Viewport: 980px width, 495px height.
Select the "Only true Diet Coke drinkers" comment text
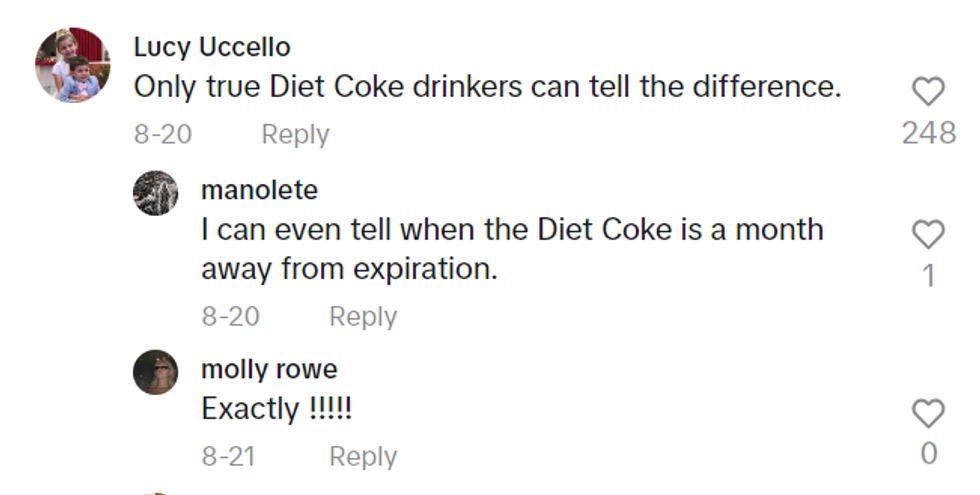point(487,87)
